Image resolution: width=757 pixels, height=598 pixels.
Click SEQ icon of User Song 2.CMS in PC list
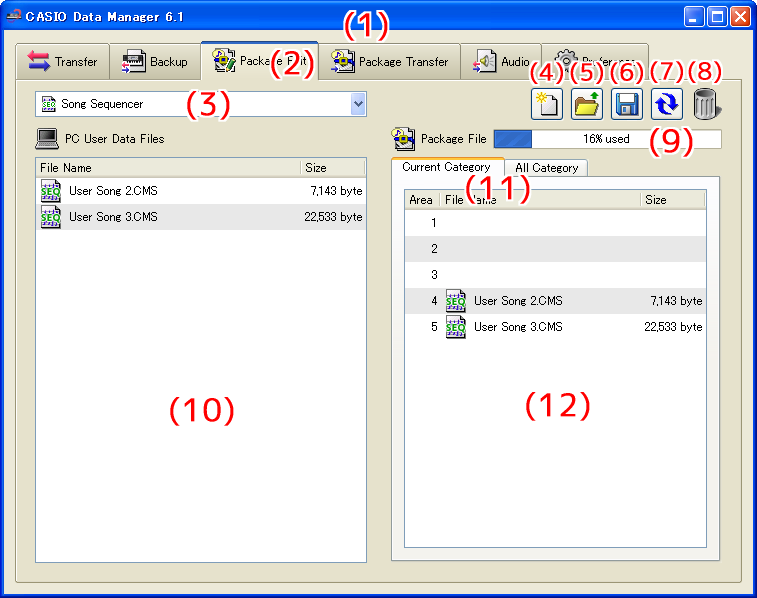tap(51, 191)
